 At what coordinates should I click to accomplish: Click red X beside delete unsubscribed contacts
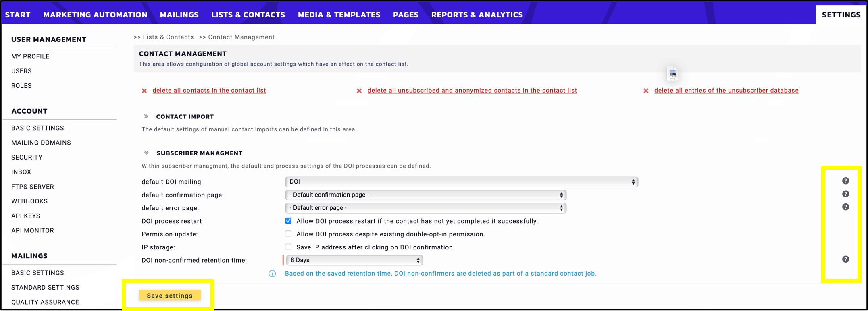[x=359, y=91]
